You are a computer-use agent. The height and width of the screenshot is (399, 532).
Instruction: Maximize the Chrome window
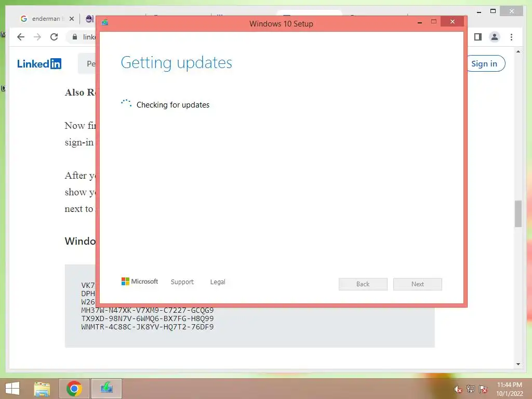pos(493,11)
